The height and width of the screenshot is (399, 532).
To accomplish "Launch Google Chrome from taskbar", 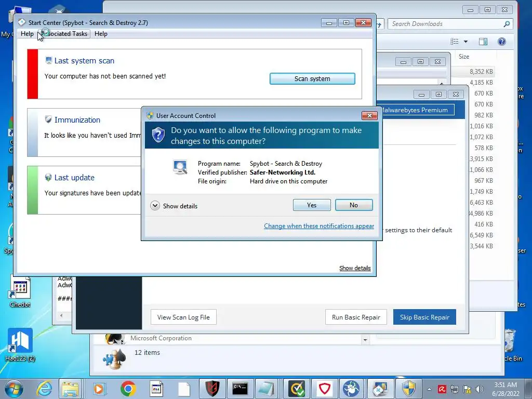I will click(128, 389).
